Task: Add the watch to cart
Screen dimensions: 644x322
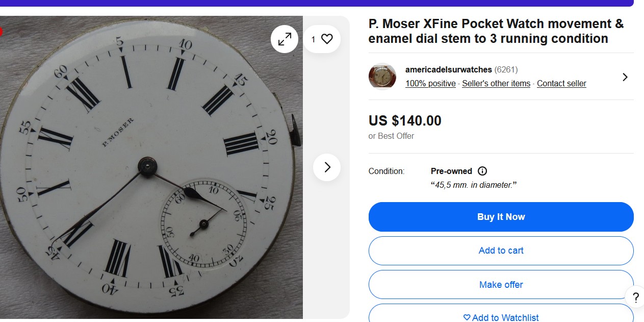Action: point(501,251)
